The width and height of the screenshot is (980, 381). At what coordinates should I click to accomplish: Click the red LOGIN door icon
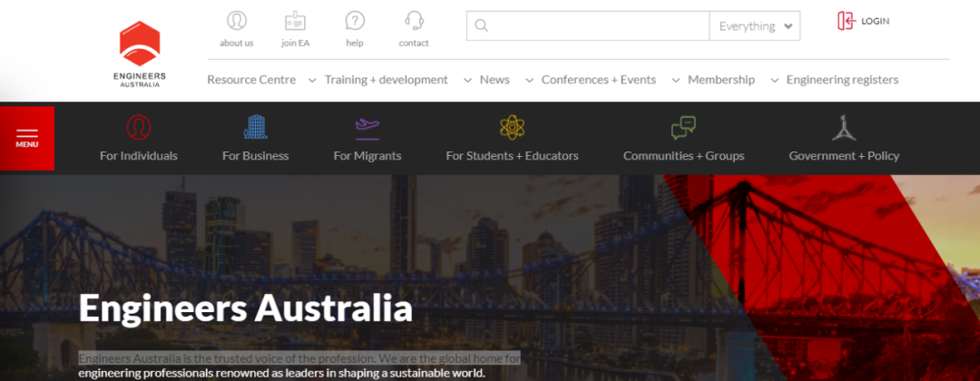click(x=846, y=21)
